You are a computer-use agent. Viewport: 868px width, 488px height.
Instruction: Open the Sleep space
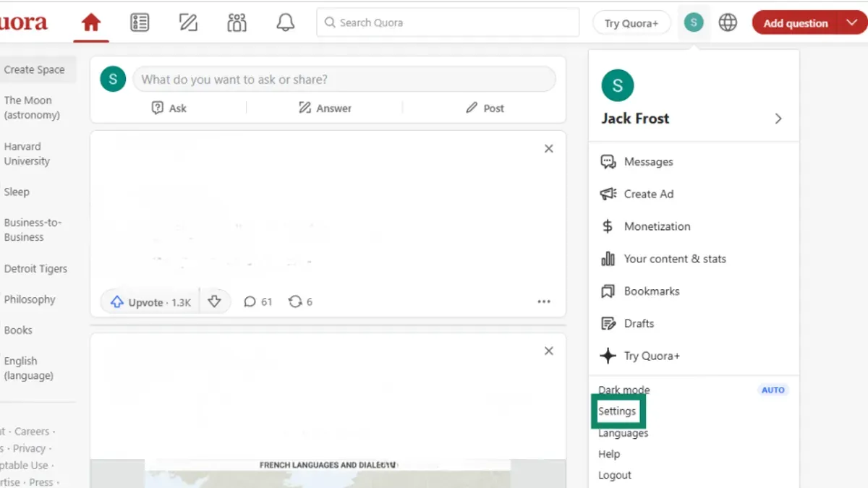(x=17, y=192)
